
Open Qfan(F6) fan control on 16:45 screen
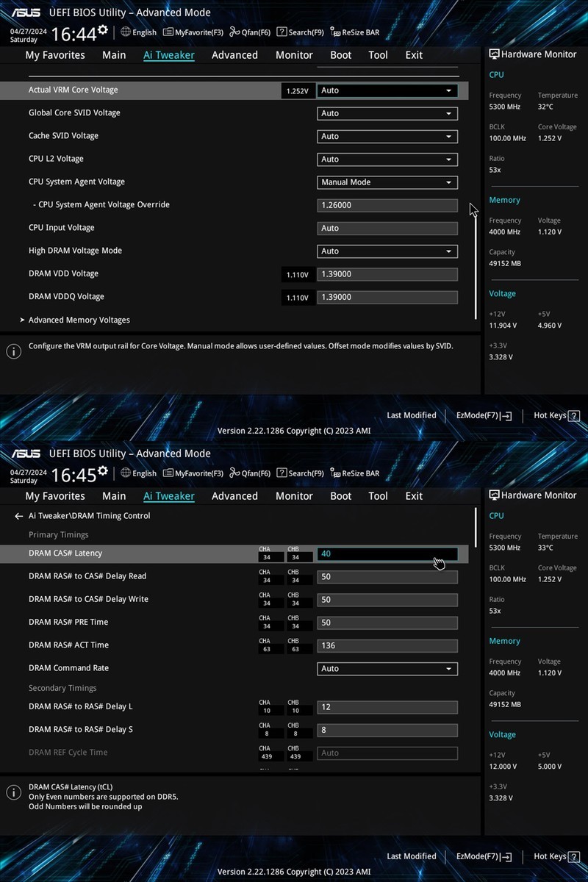[250, 473]
